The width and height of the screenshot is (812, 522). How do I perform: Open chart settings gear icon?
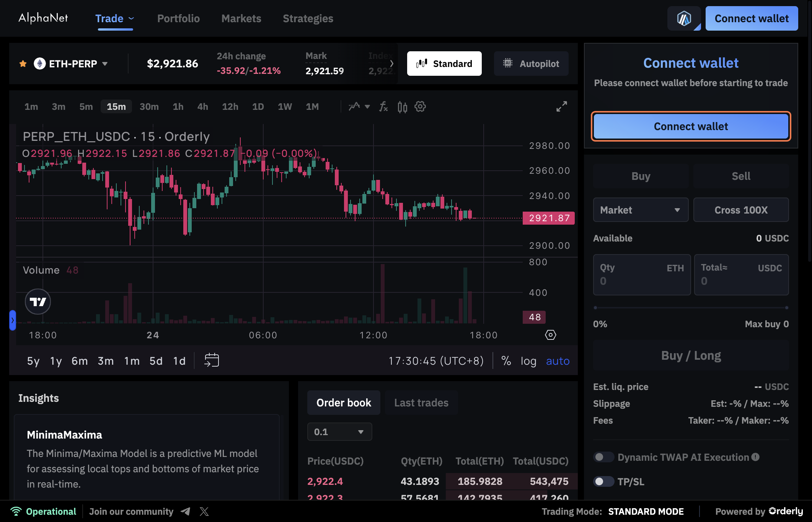pyautogui.click(x=420, y=107)
